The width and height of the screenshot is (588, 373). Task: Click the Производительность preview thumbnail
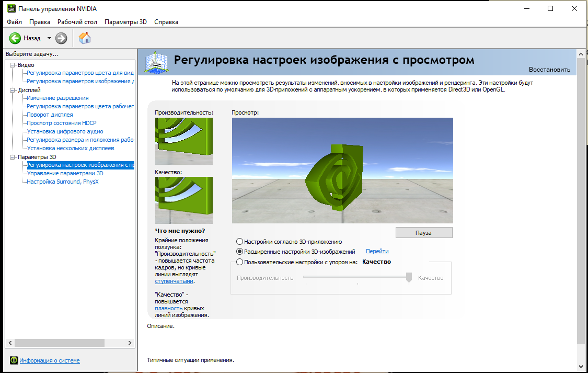pyautogui.click(x=184, y=141)
